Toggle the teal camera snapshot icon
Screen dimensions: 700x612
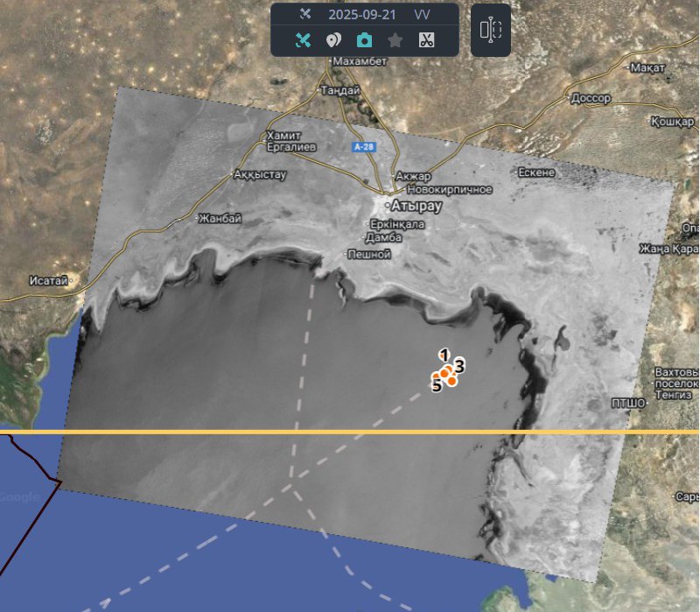click(x=364, y=40)
